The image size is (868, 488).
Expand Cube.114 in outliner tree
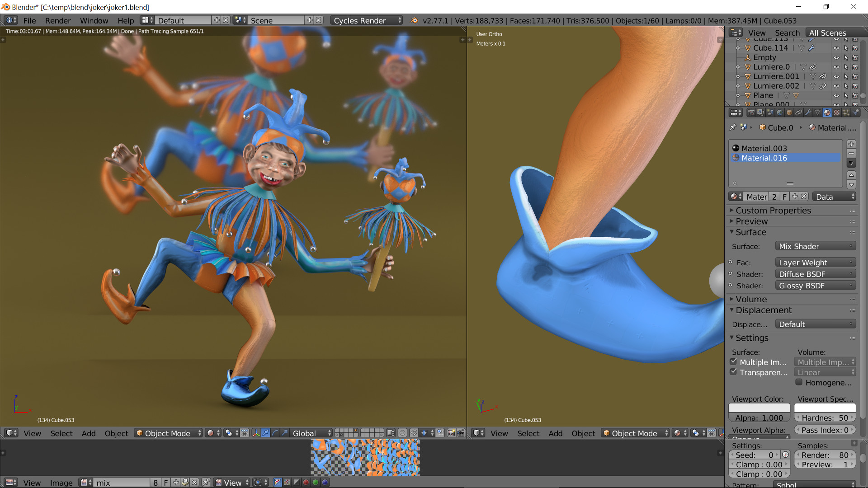[x=738, y=48]
